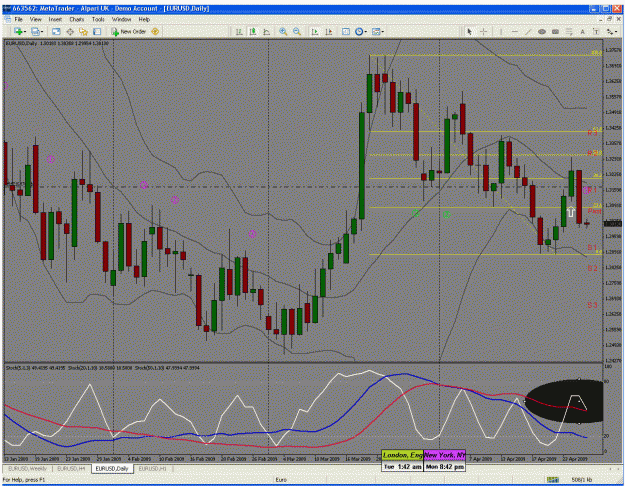Select the Fibonacci Retracement tool
Viewport: 625px width, 486px height.
pyautogui.click(x=569, y=31)
